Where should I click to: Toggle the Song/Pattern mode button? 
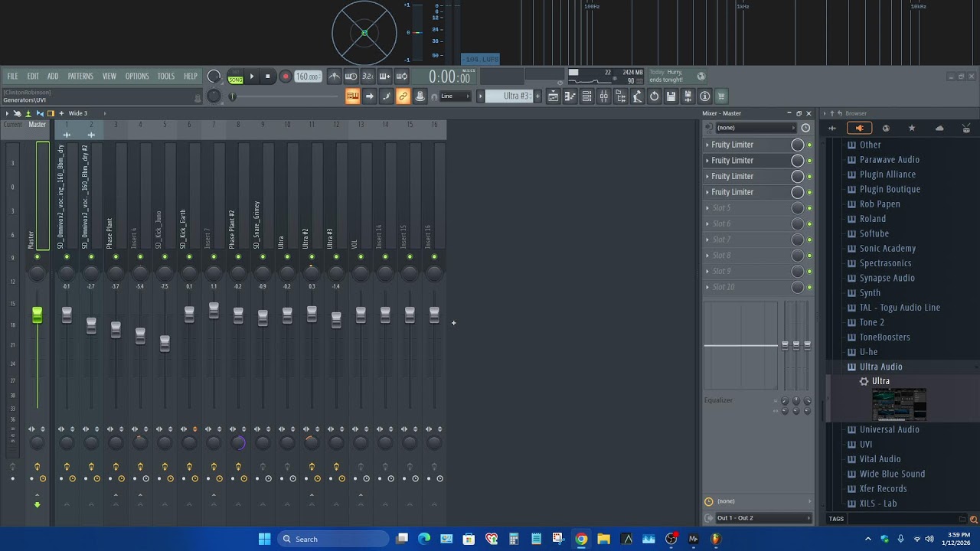(236, 77)
